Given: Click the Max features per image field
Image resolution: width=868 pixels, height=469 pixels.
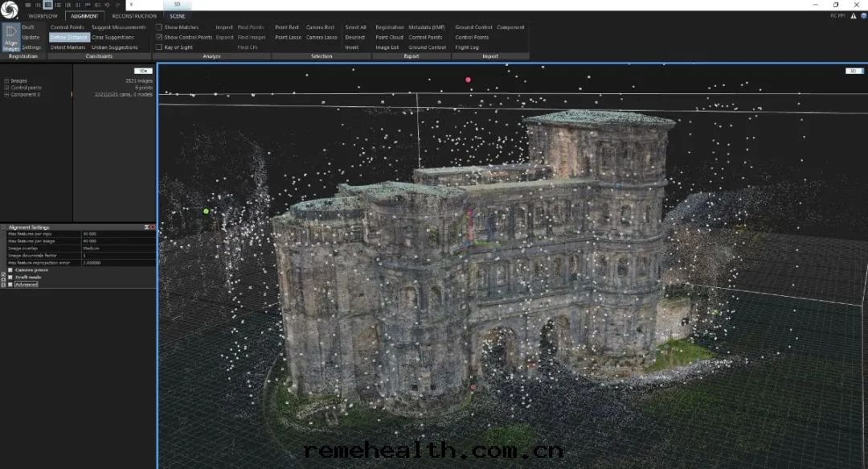Looking at the screenshot, I should click(x=118, y=241).
